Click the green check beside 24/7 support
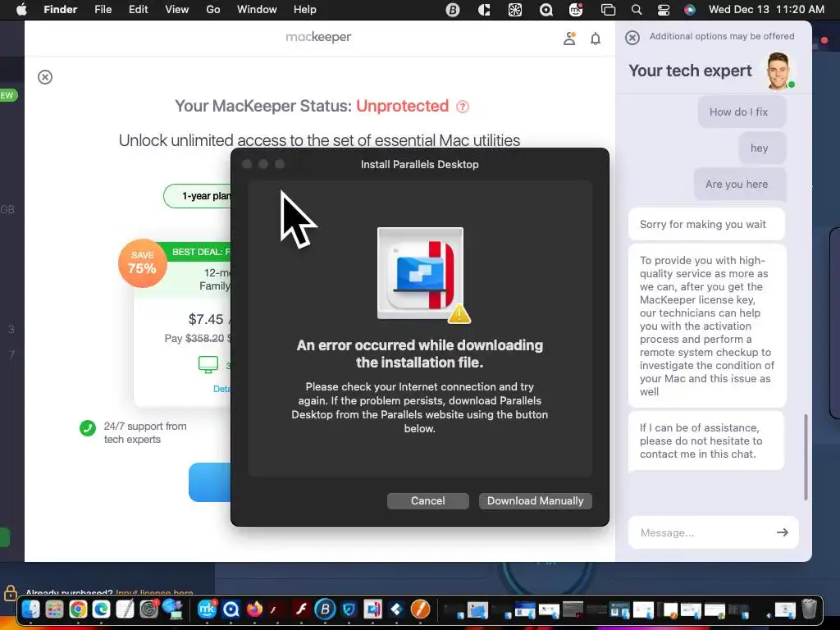Screen dimensions: 840x630 pyautogui.click(x=87, y=428)
